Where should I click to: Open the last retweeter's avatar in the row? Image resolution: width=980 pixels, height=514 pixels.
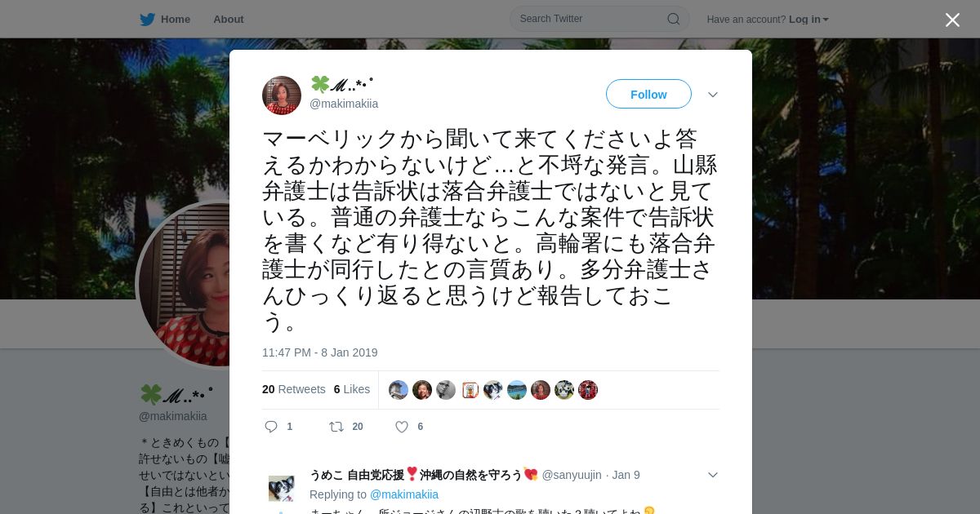click(588, 390)
